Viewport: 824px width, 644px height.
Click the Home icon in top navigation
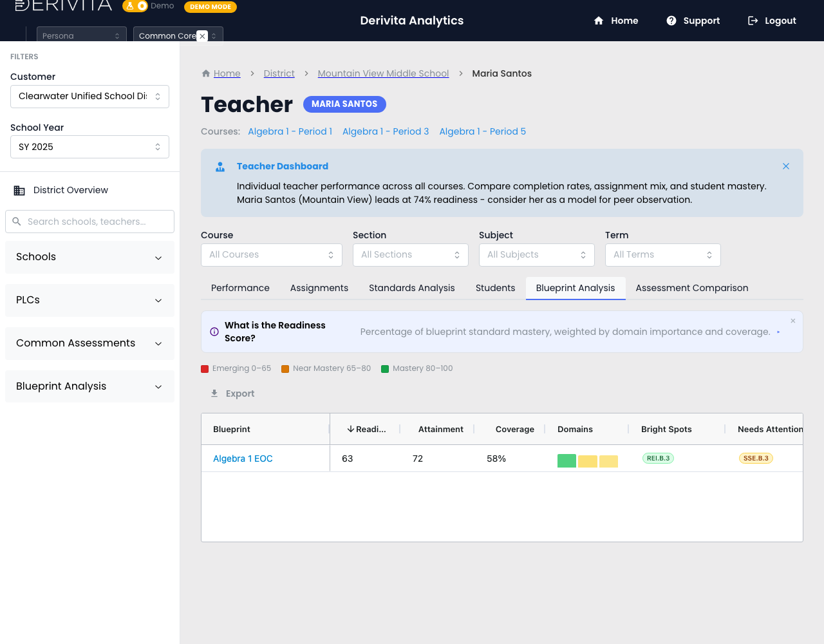tap(599, 21)
